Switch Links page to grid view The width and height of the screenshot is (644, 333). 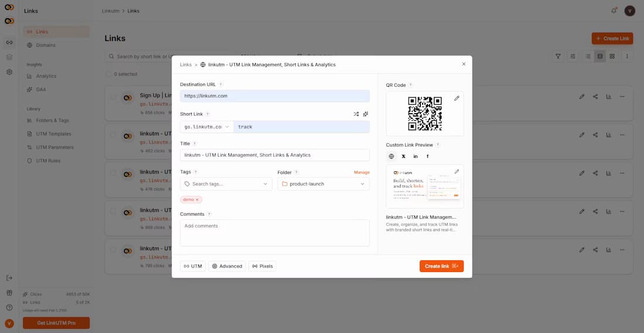click(x=612, y=56)
